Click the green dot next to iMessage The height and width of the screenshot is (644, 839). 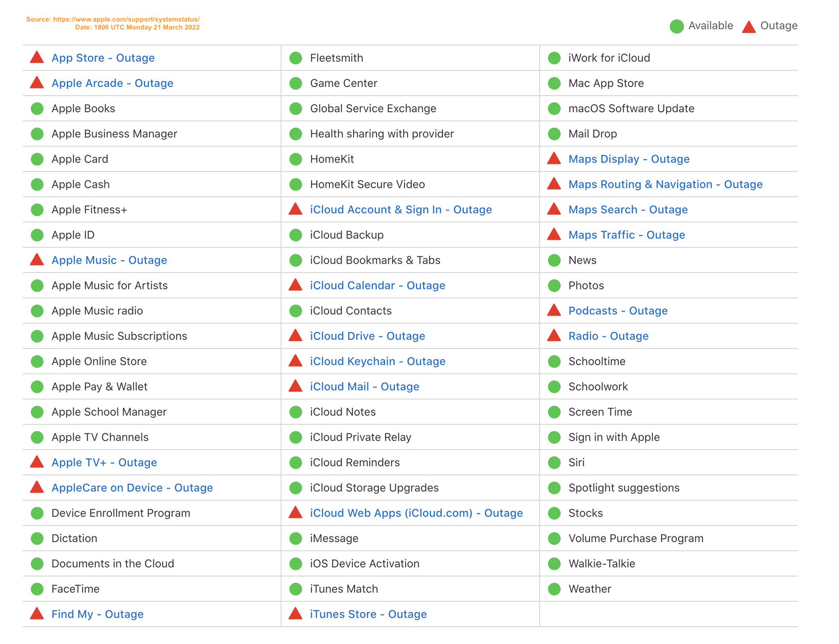tap(295, 538)
